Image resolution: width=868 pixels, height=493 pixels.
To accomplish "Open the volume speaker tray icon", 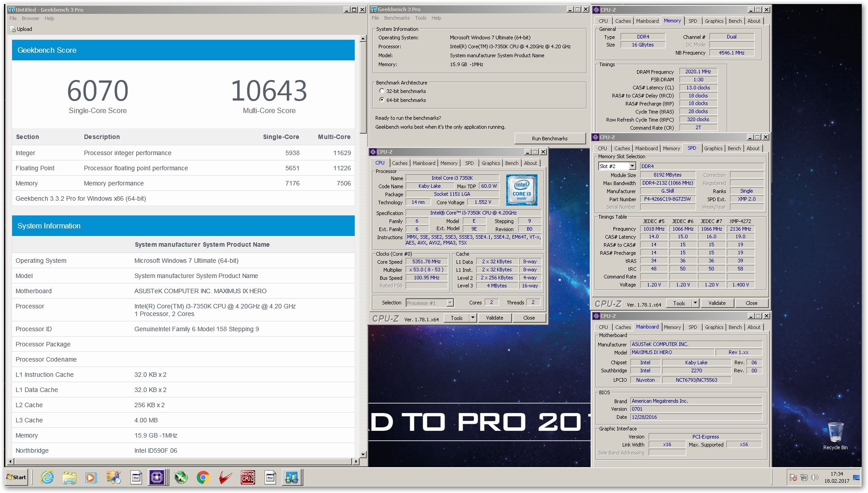I will pos(815,477).
